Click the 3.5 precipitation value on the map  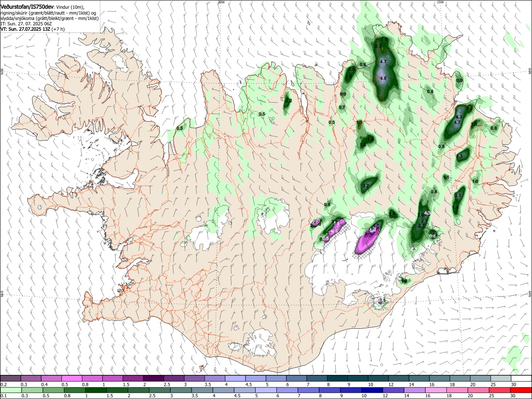pos(458,195)
